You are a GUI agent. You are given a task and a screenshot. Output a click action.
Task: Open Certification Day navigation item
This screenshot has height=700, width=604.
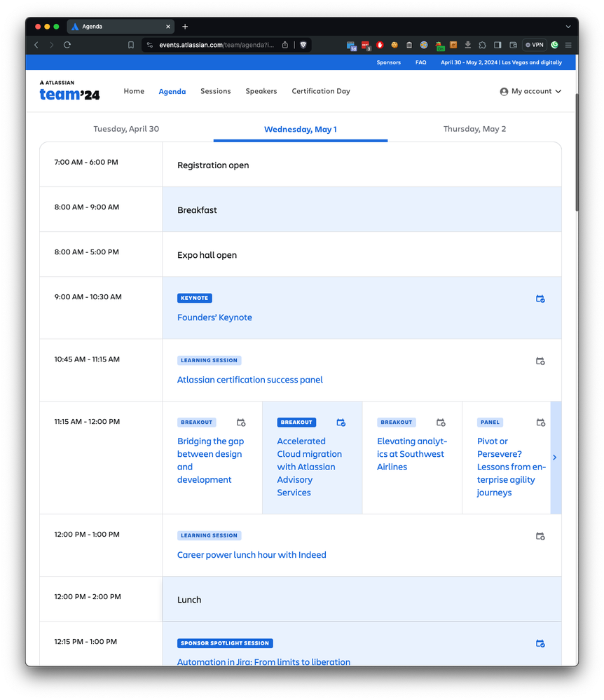(321, 91)
